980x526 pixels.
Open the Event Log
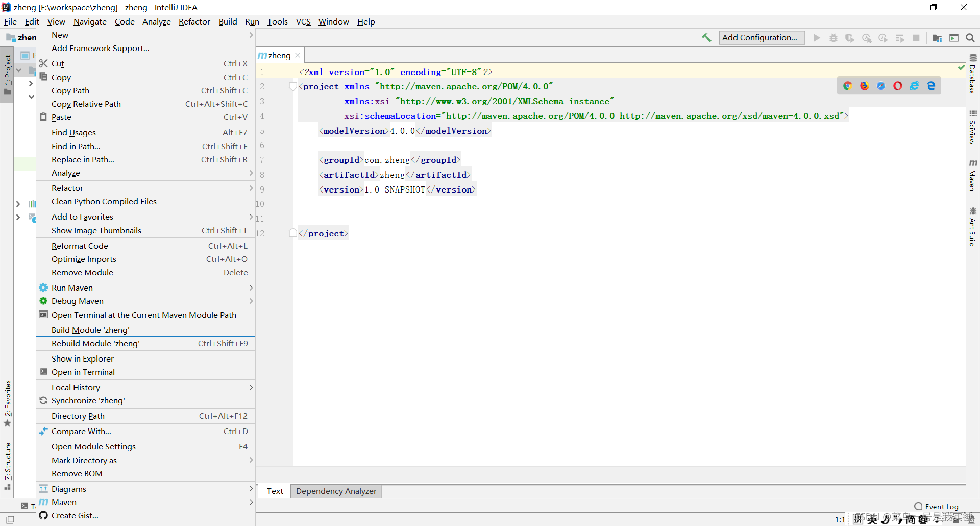[x=937, y=507]
